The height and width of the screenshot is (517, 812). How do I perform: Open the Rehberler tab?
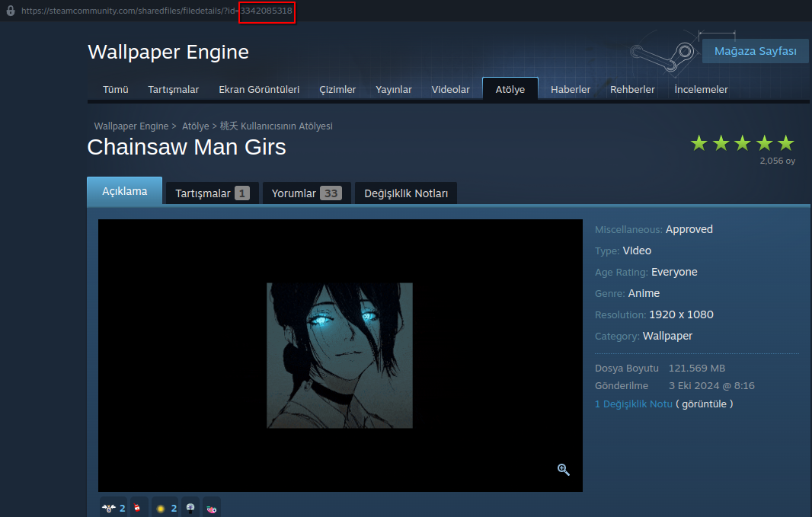click(632, 90)
